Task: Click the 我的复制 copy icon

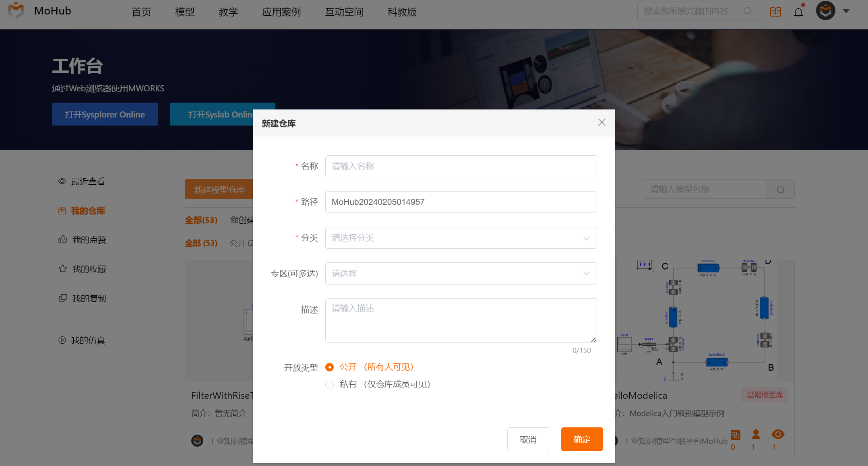Action: (62, 298)
